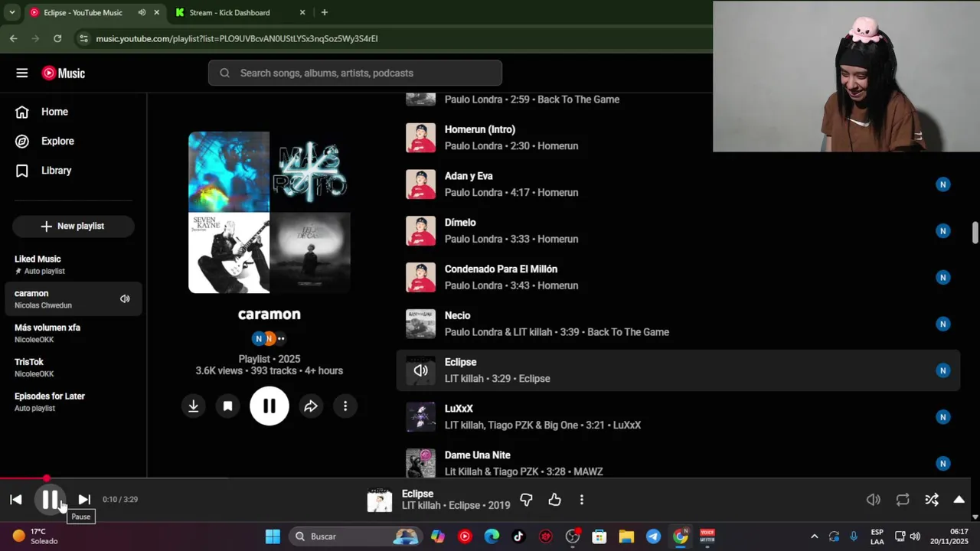Select the caramon playlist in sidebar
The width and height of the screenshot is (980, 551).
[x=73, y=298]
